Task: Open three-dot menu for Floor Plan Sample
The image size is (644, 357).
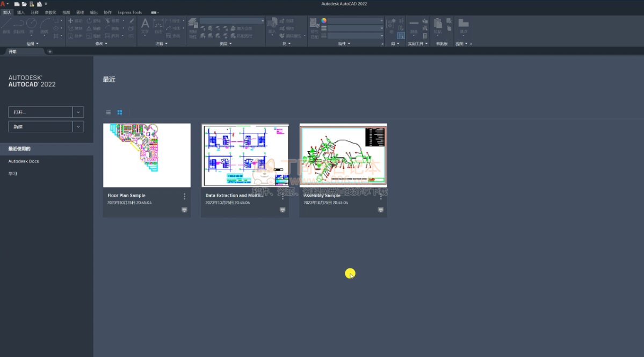Action: coord(184,197)
